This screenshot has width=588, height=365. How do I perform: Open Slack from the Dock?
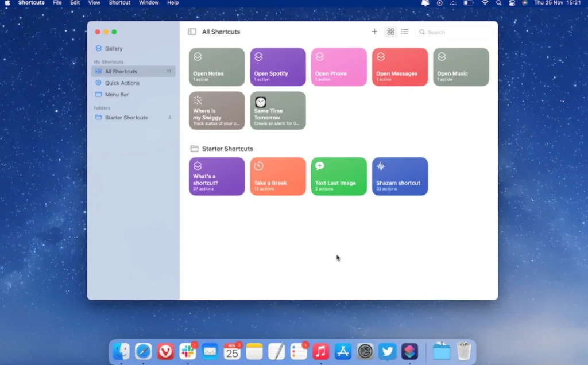[x=188, y=351]
